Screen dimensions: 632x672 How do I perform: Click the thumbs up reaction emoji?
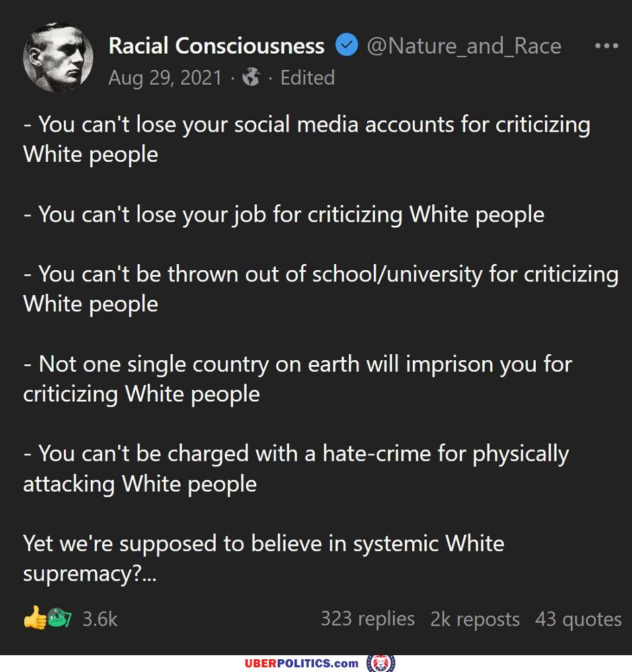point(34,618)
